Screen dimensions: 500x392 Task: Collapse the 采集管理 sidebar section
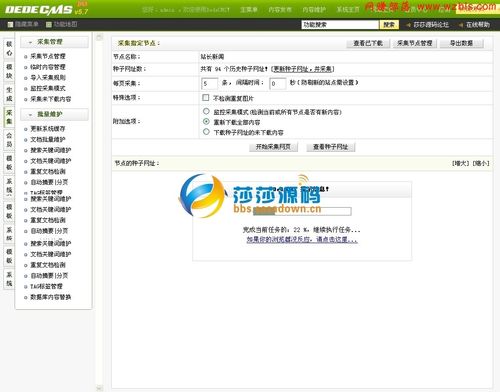click(54, 42)
